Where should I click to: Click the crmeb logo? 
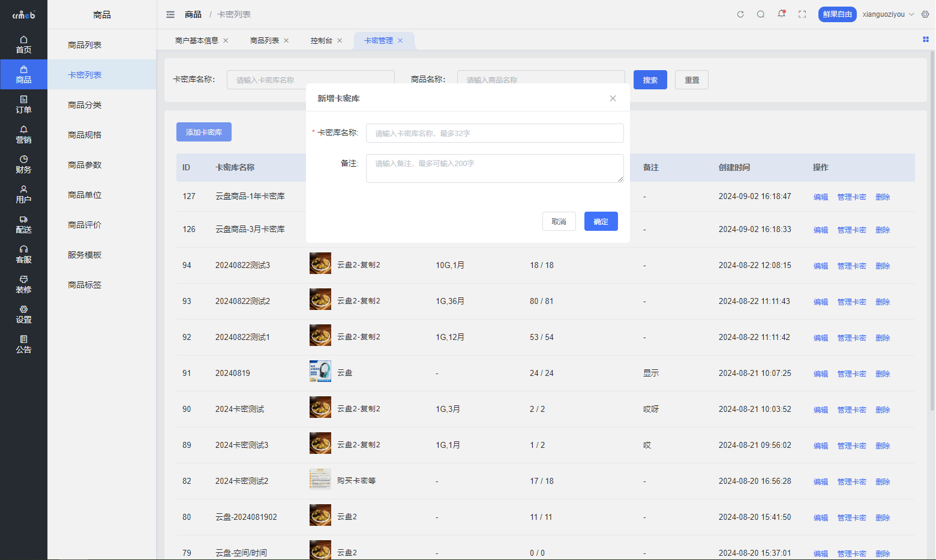pos(23,14)
